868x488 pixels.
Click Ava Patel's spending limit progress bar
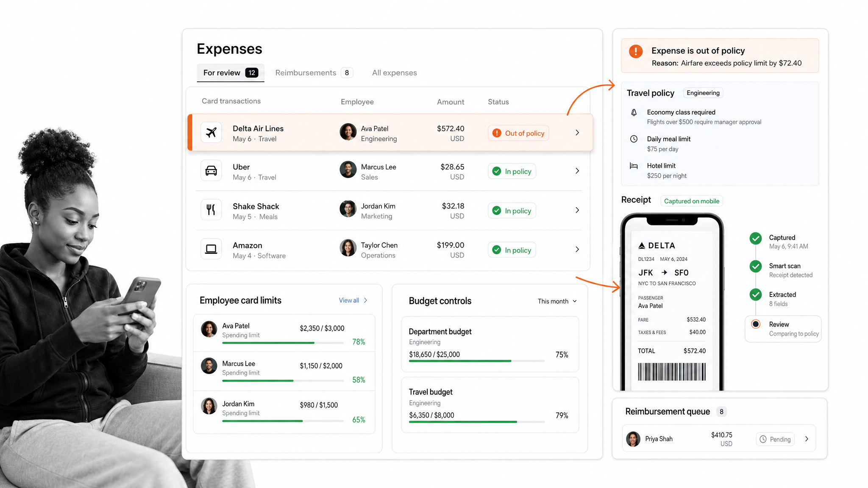pos(283,343)
